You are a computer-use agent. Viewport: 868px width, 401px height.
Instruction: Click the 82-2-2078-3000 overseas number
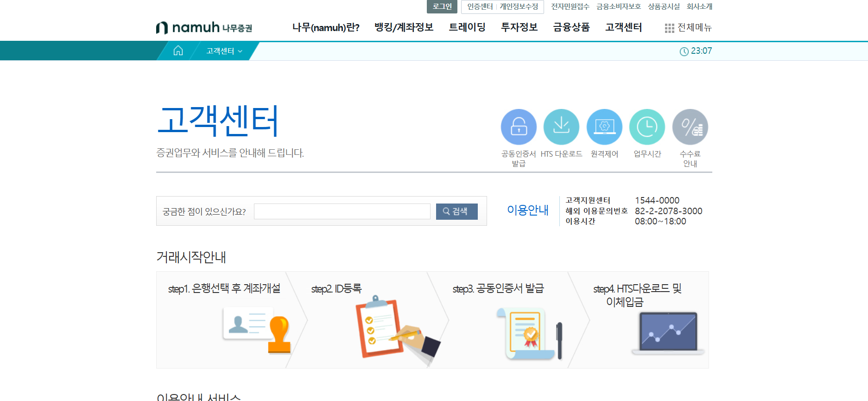pos(669,211)
